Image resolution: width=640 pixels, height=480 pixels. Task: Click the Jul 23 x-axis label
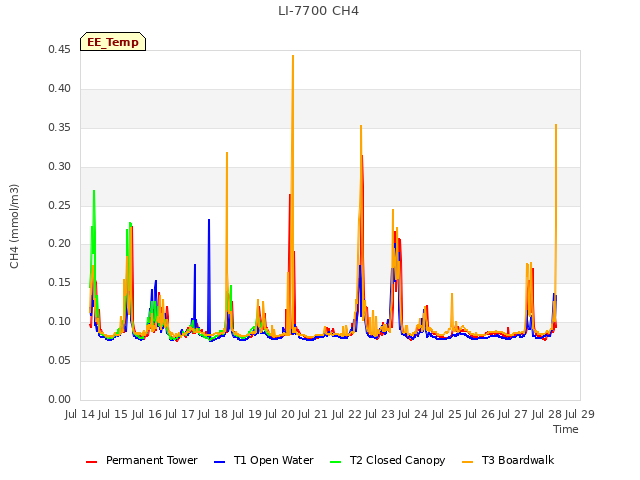tap(380, 414)
